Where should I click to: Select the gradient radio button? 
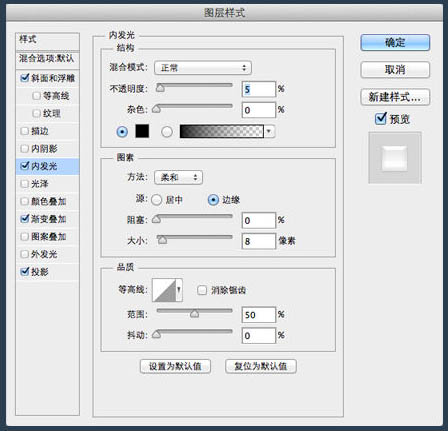pyautogui.click(x=167, y=132)
